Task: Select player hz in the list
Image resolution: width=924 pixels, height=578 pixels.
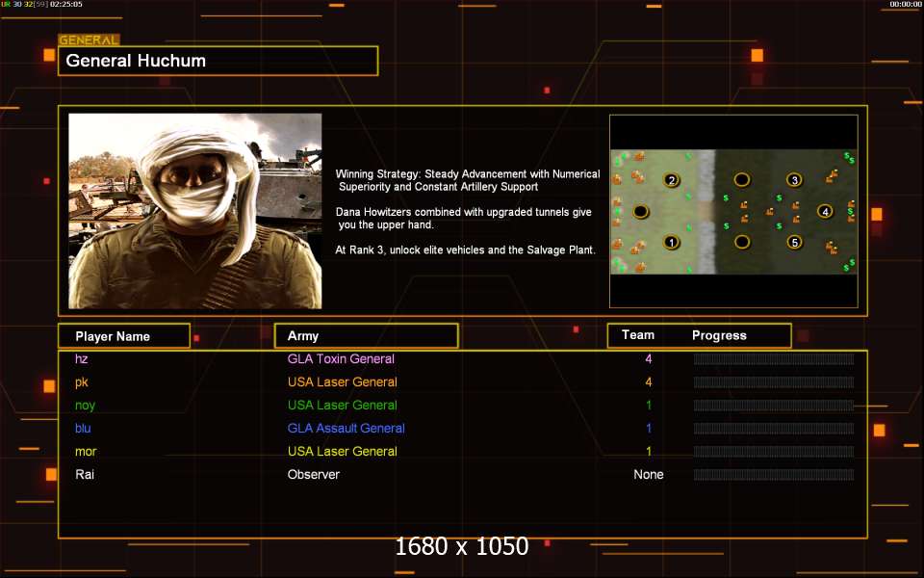Action: (x=82, y=359)
